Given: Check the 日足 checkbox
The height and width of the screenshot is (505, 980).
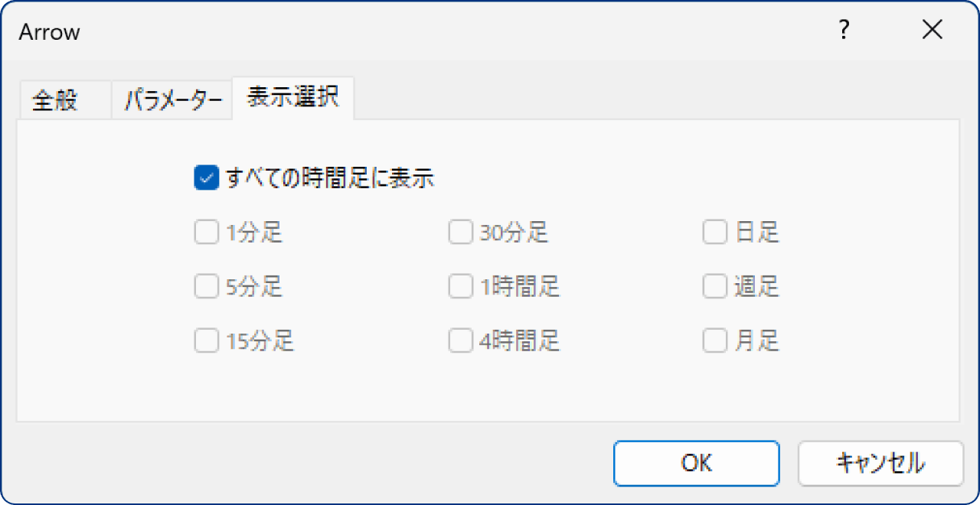Looking at the screenshot, I should pos(715,233).
